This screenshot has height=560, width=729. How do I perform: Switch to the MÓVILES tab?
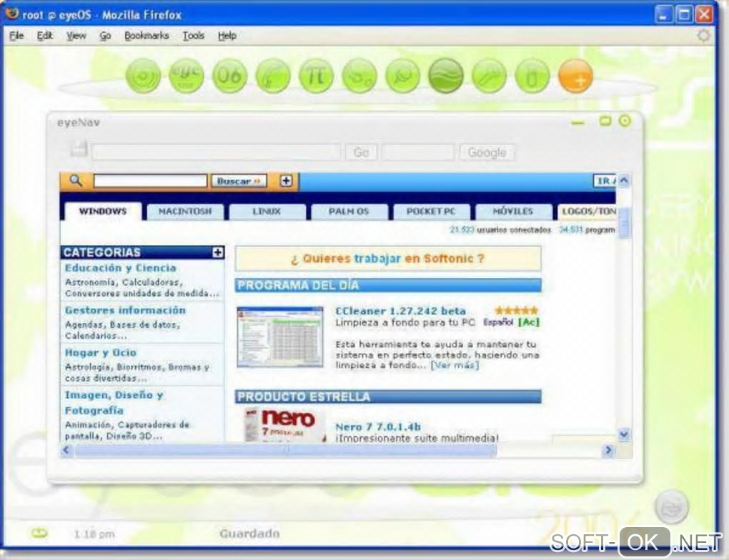pos(513,211)
